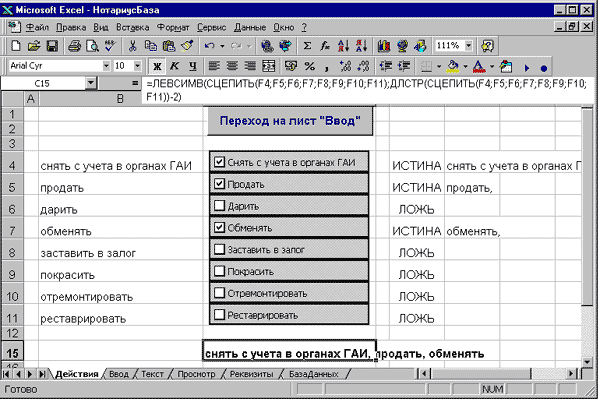Paste with the clipboard icon
600x402 pixels.
click(x=169, y=46)
